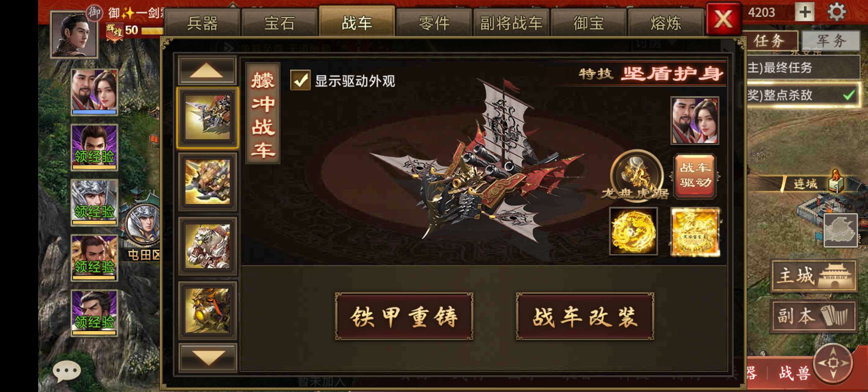Tap the chat speech bubble icon
The image size is (868, 392).
tap(66, 371)
